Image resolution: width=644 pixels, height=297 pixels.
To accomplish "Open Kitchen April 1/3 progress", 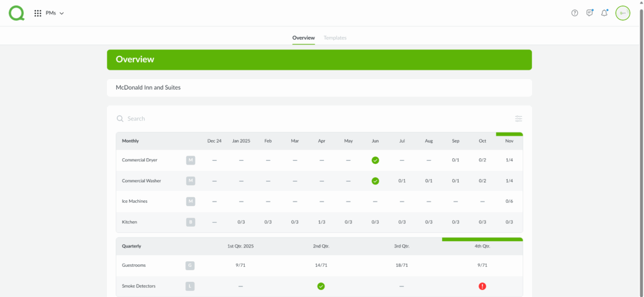I will tap(321, 222).
